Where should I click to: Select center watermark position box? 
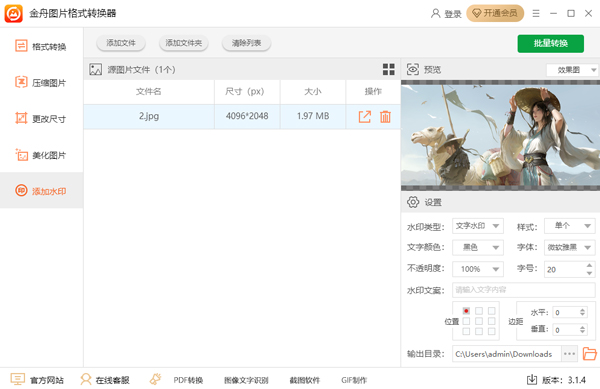click(x=479, y=321)
